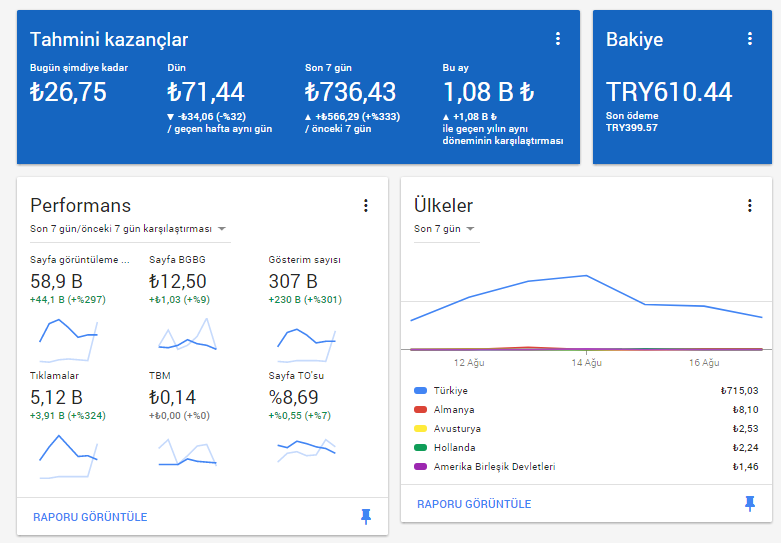Screen dimensions: 781x543
Task: Click the Avusturya yellow legend swatch
Action: click(x=421, y=428)
